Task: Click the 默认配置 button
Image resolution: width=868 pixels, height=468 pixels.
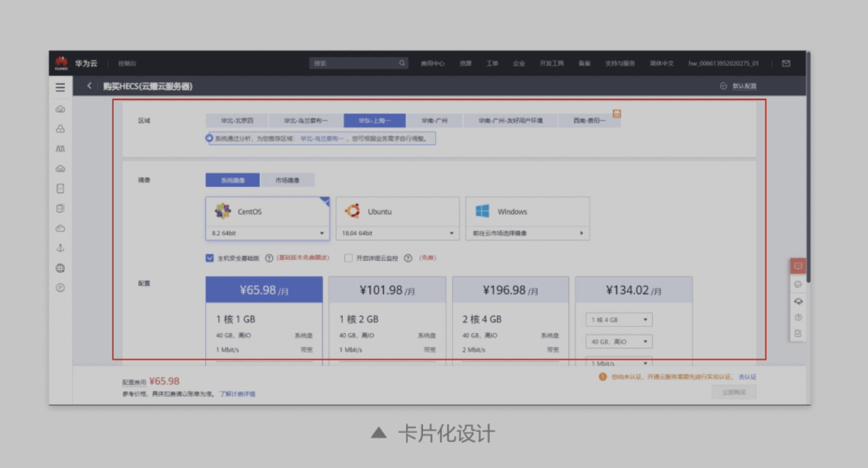Action: [x=738, y=86]
